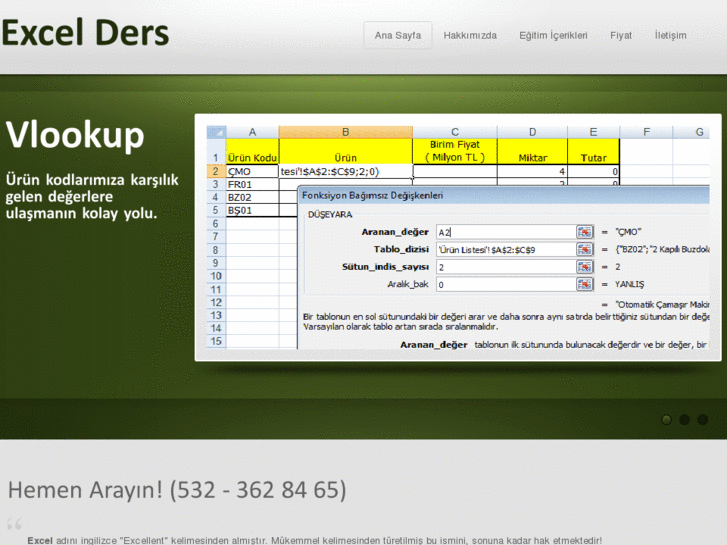This screenshot has height=545, width=727.
Task: Click the slide description text about Ürün kodlarımıza
Action: pos(92,196)
